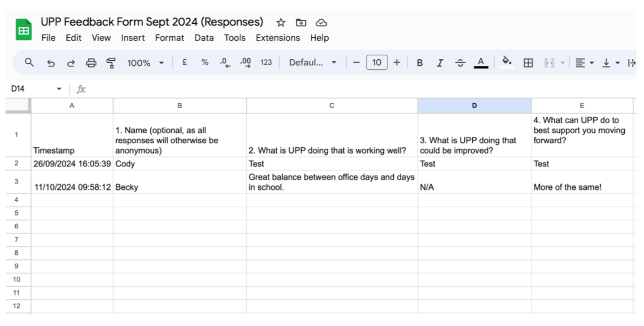644x326 pixels.
Task: Open the Default font dropdown
Action: (313, 62)
